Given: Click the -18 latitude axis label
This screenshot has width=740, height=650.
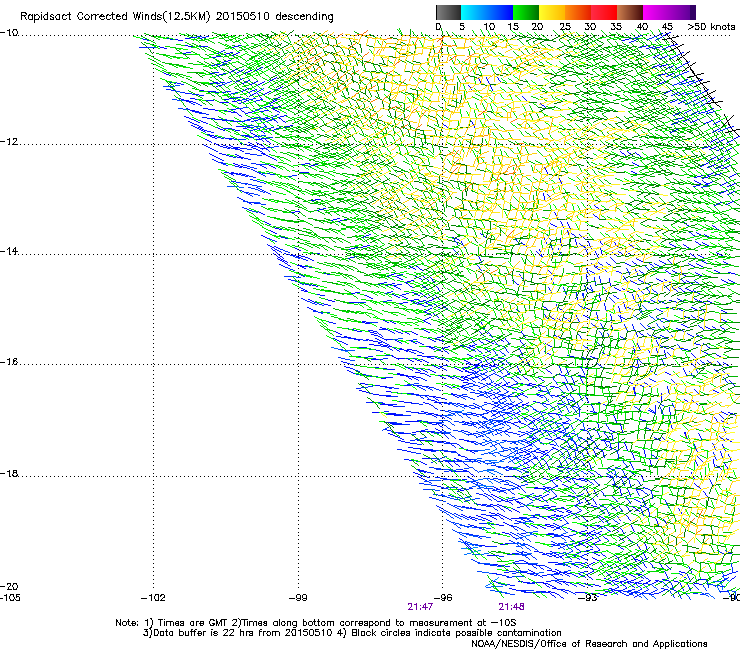Looking at the screenshot, I should pyautogui.click(x=9, y=473).
